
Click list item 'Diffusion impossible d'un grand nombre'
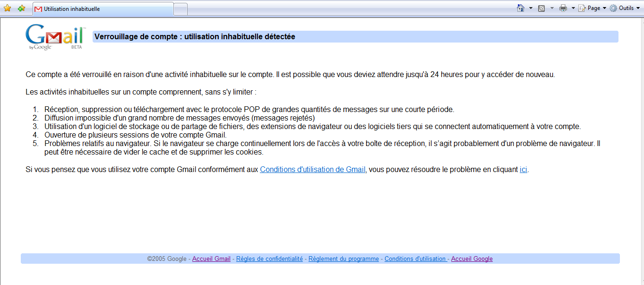pyautogui.click(x=180, y=118)
